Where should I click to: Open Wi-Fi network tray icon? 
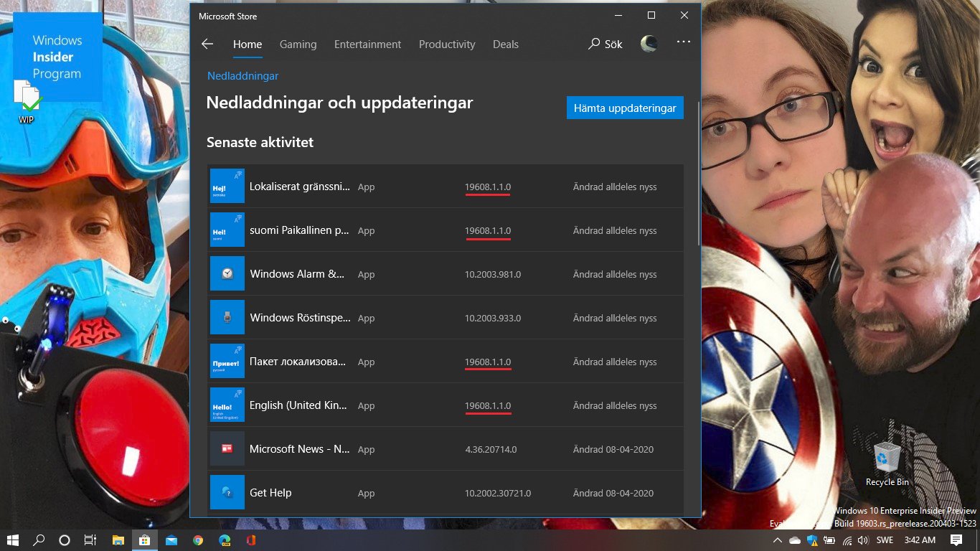[x=847, y=540]
